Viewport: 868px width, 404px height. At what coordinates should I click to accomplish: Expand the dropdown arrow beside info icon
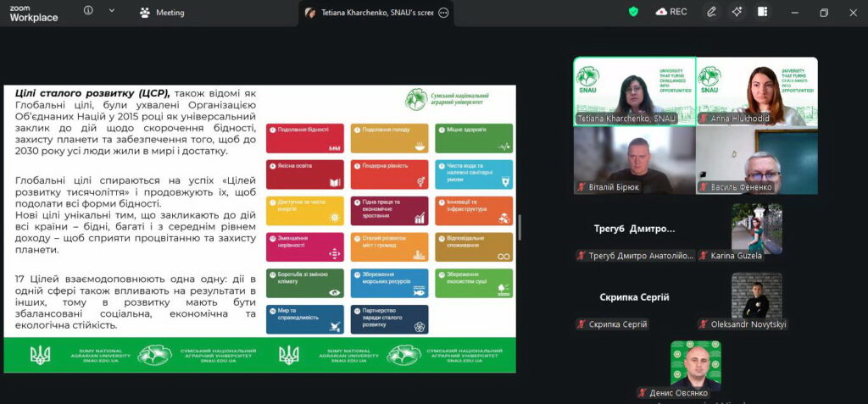tap(112, 10)
